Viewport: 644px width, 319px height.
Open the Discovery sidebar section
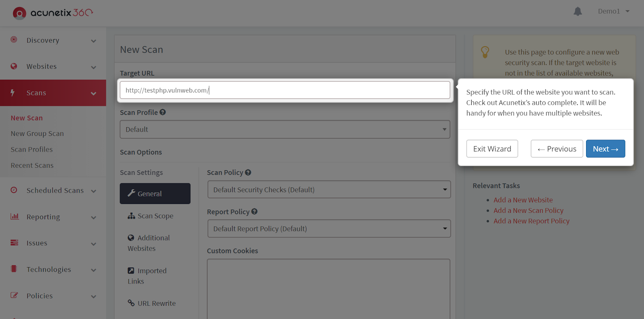pos(53,40)
